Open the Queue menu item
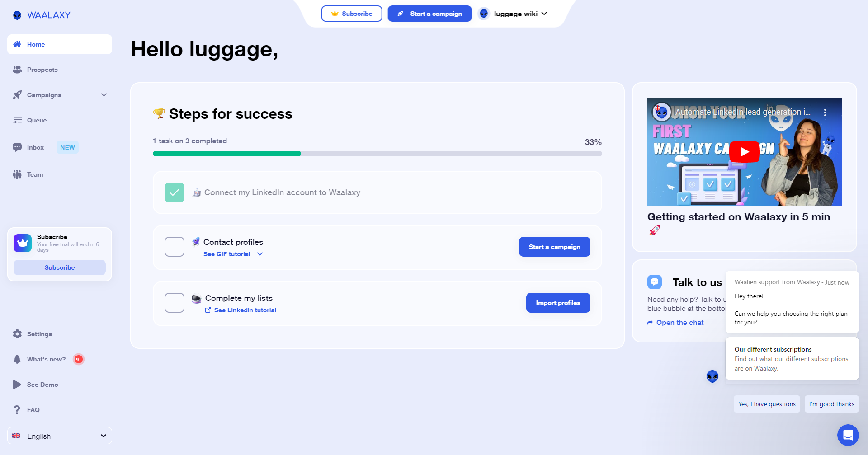This screenshot has height=455, width=868. point(60,120)
